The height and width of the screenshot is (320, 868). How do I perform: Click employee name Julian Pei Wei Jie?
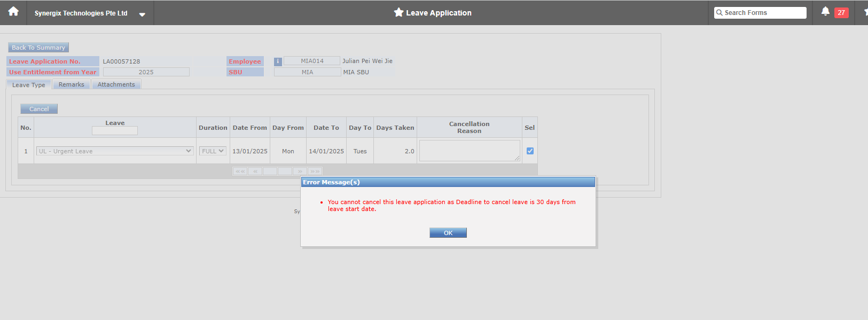click(x=367, y=61)
